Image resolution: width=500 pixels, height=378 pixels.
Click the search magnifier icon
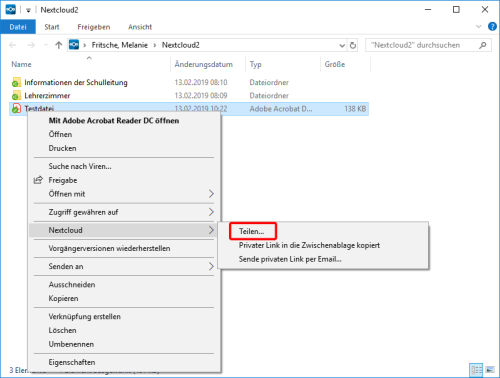point(482,45)
